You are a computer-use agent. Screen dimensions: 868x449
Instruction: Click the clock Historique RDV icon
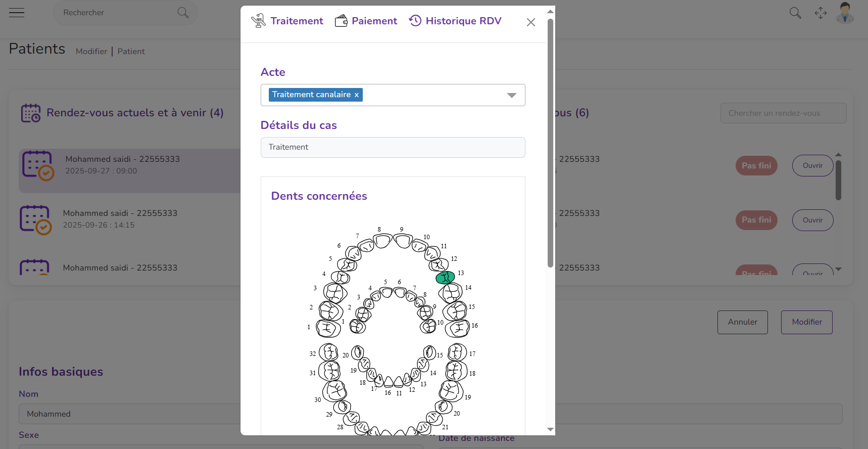point(415,21)
